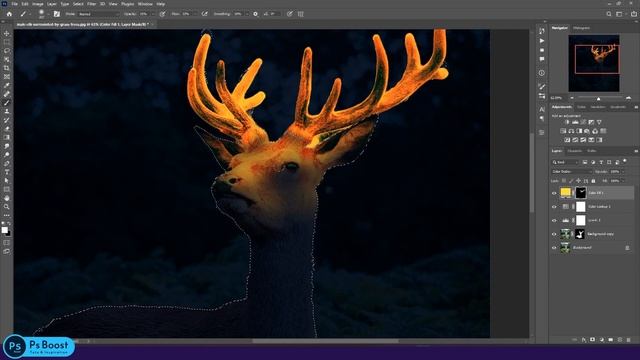Image resolution: width=640 pixels, height=360 pixels.
Task: Open the Window menu
Action: tap(145, 4)
